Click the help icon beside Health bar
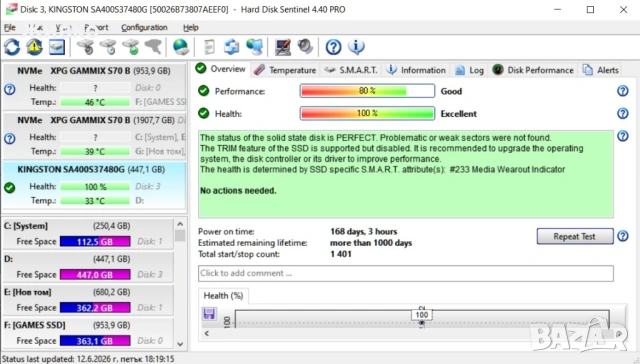Image resolution: width=640 pixels, height=364 pixels. click(x=622, y=113)
